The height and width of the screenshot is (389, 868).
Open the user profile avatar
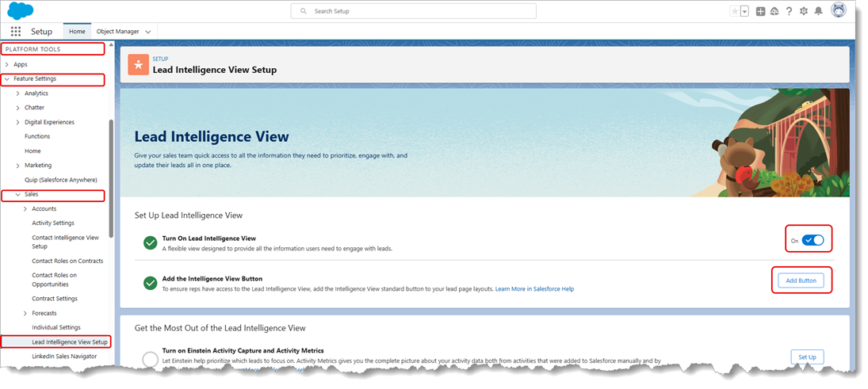click(839, 10)
